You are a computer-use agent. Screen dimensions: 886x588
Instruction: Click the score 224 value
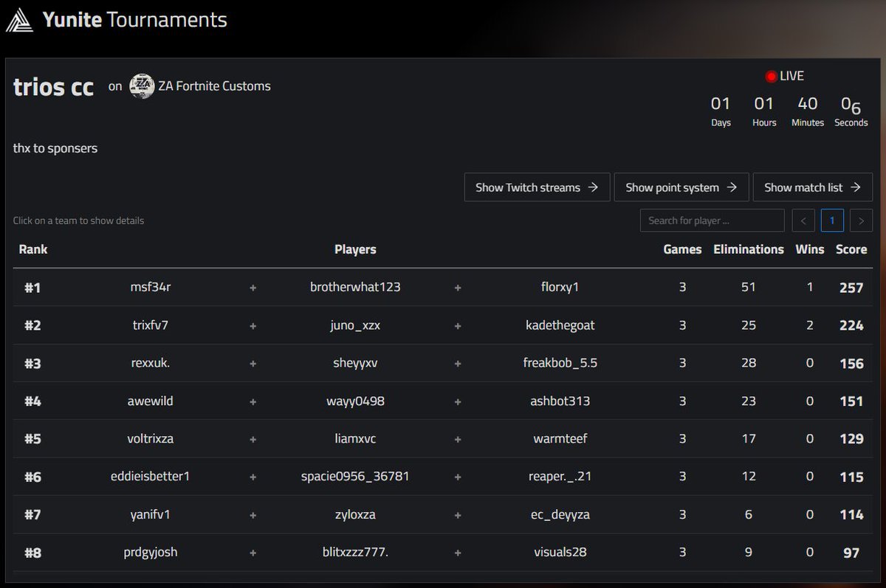(851, 325)
